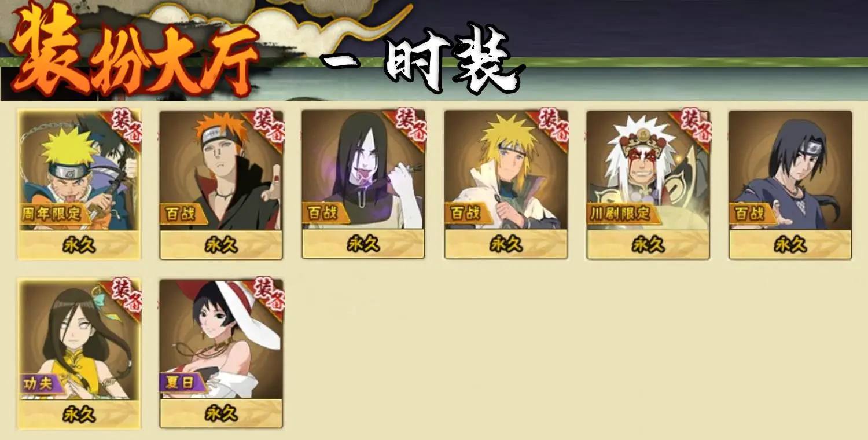Select the Itachi 百战 costume card

pos(790,185)
